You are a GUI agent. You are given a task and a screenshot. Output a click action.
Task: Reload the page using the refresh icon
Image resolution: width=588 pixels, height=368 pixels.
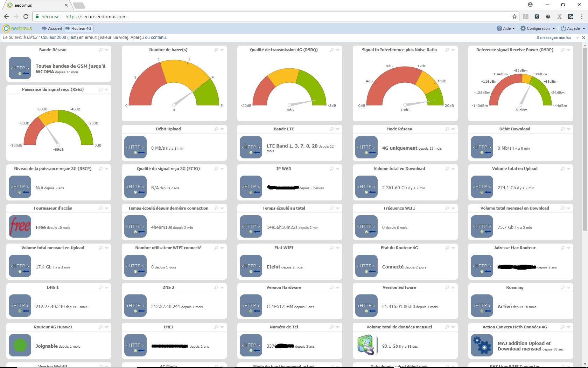click(26, 16)
